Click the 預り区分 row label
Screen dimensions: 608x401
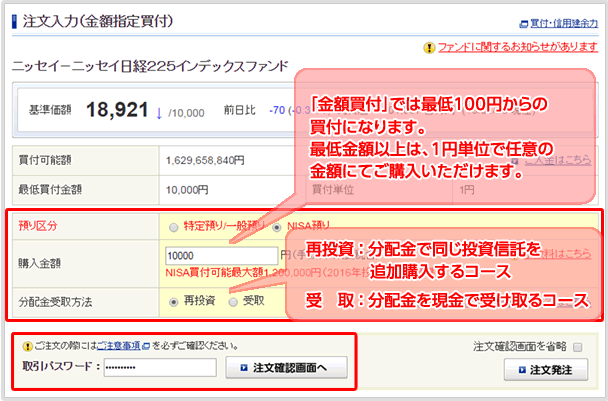tap(38, 225)
